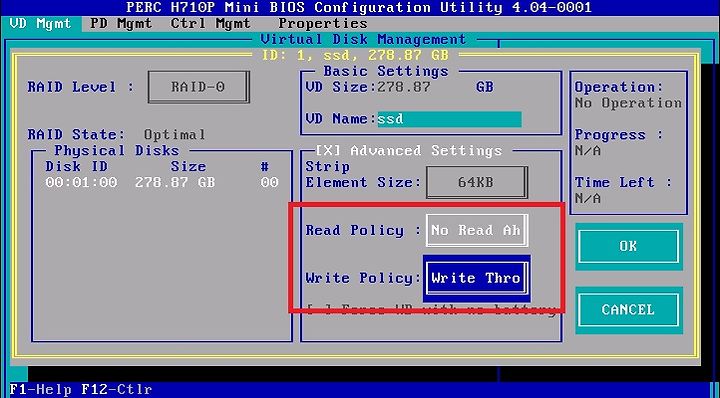Click the Time Left N/A value
The width and height of the screenshot is (720, 398).
coord(588,198)
